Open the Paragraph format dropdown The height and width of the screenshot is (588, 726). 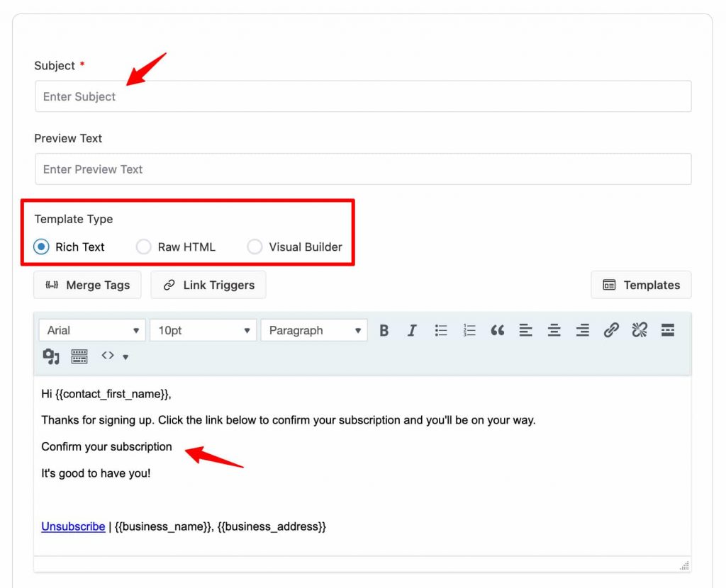coord(314,330)
